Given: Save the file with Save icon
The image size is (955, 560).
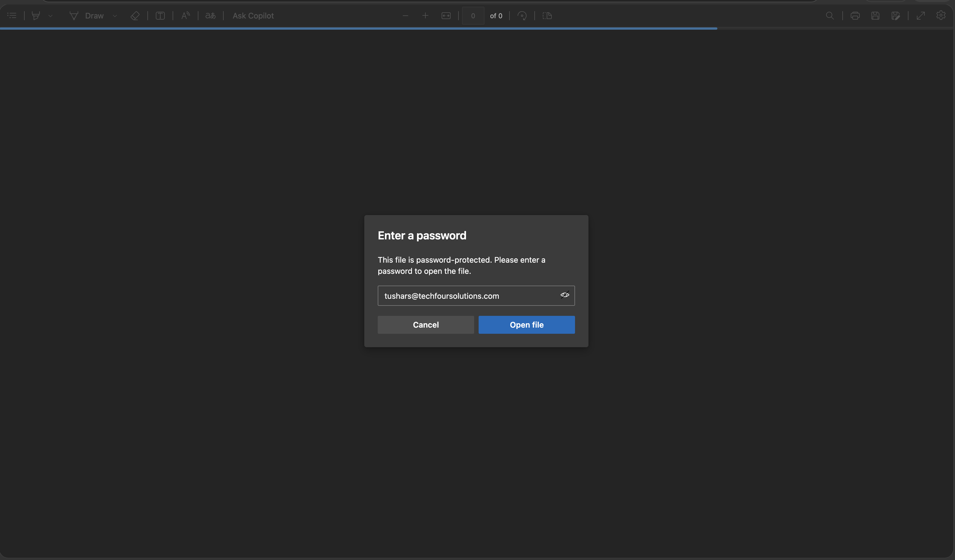Looking at the screenshot, I should [875, 15].
